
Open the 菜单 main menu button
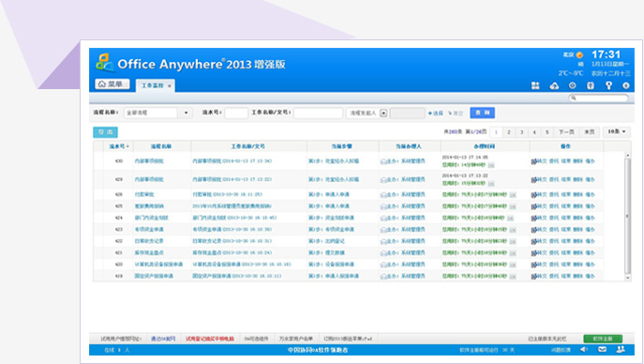112,83
